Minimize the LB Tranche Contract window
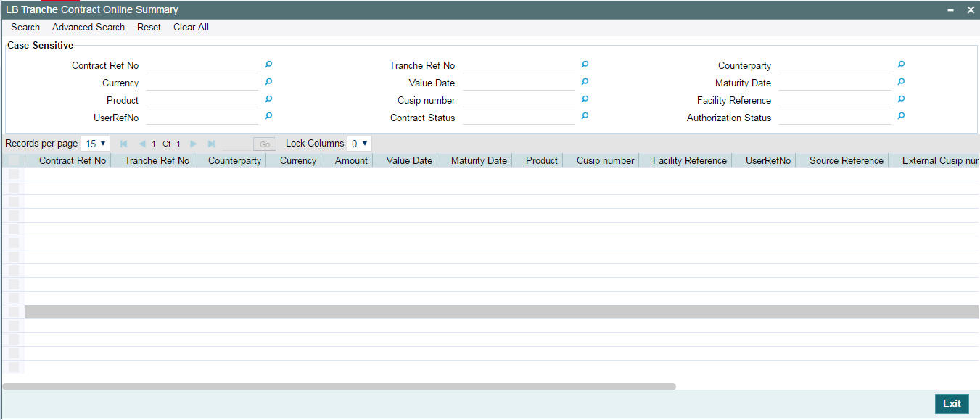The width and height of the screenshot is (980, 420). [951, 10]
